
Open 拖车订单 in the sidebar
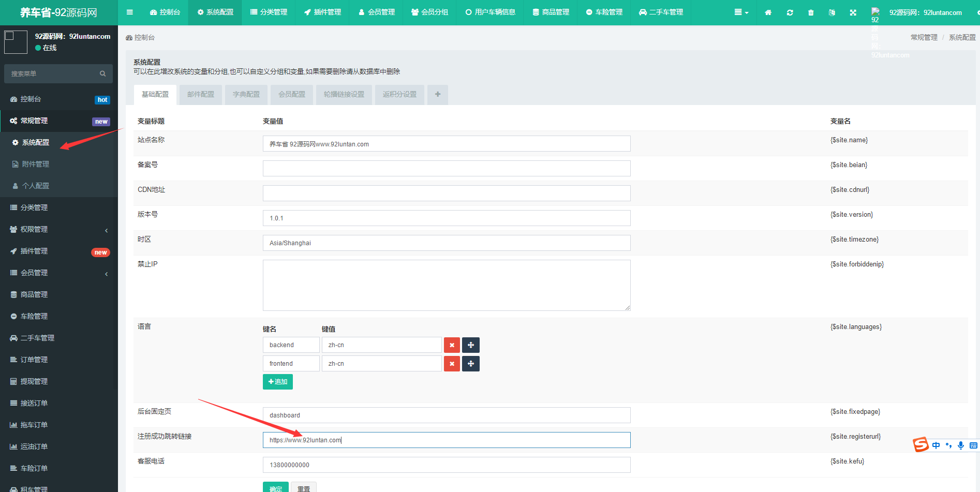pos(59,425)
